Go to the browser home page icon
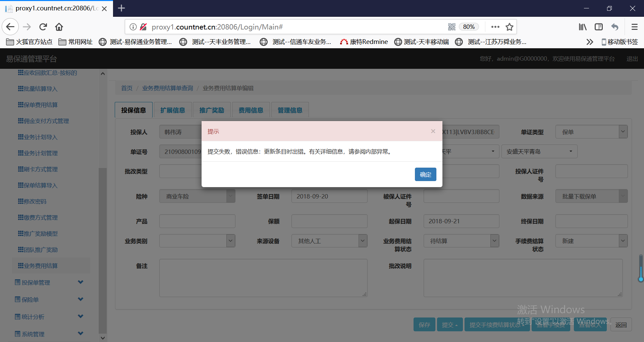 (59, 27)
